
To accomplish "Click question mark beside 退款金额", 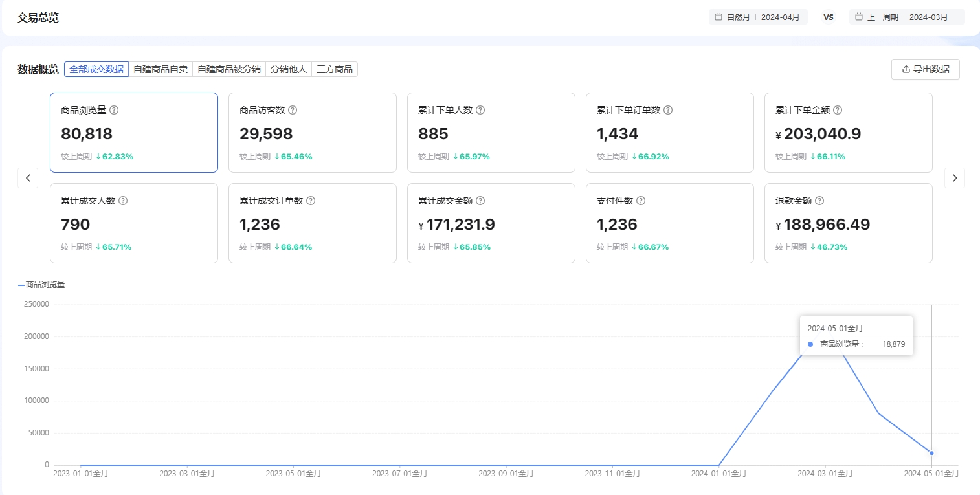I will (x=819, y=201).
